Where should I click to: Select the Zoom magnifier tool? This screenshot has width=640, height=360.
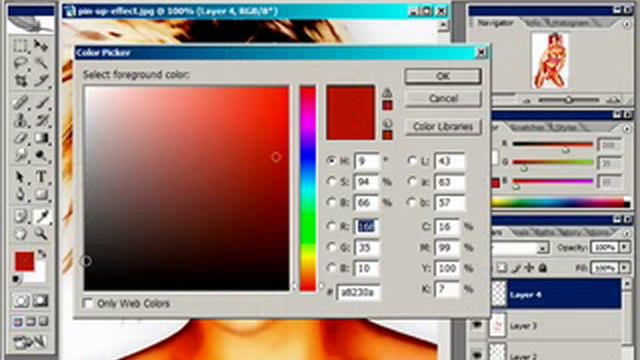tap(41, 234)
